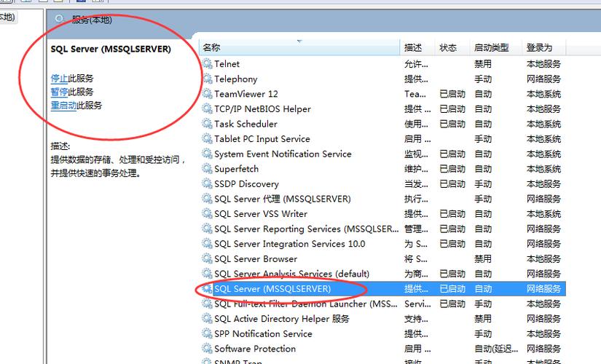Screen dimensions: 601x364
Task: Click the Telnet service gear icon
Action: tap(208, 63)
